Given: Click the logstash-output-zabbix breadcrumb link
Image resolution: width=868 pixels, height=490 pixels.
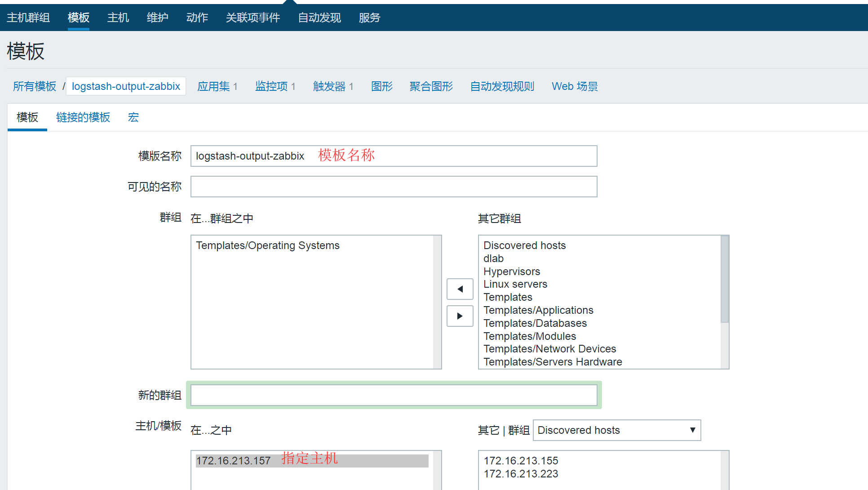Looking at the screenshot, I should point(126,86).
